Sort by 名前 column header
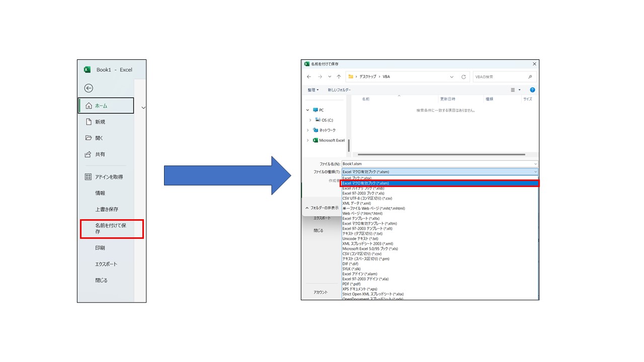 [x=366, y=99]
